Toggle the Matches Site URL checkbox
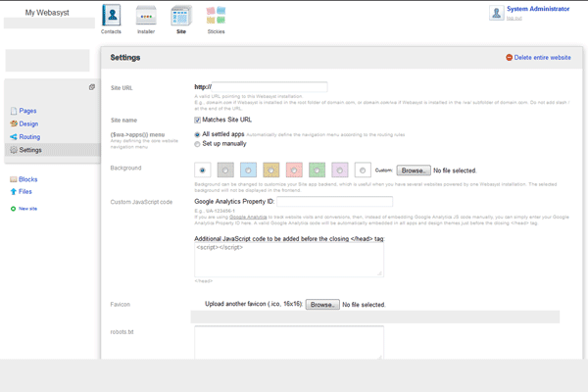The image size is (588, 392). [198, 120]
